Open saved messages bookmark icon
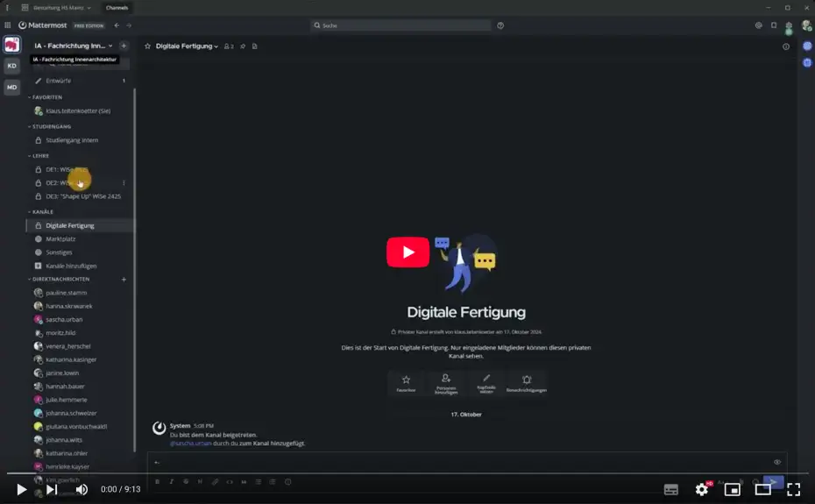This screenshot has width=815, height=504. tap(774, 25)
